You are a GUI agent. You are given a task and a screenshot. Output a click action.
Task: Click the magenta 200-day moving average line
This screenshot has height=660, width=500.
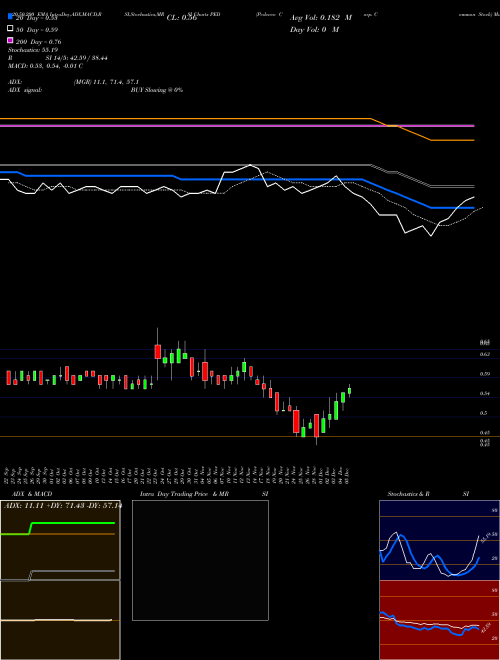[237, 125]
